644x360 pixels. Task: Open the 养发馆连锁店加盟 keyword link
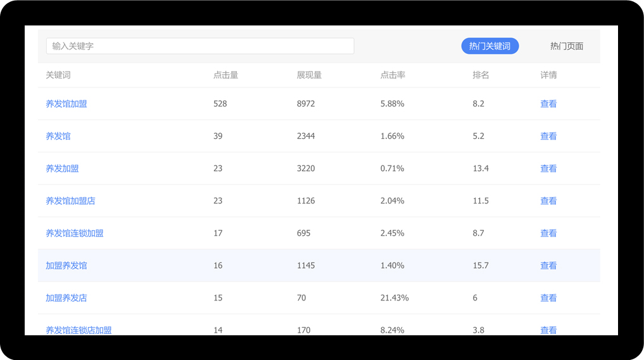(x=79, y=330)
